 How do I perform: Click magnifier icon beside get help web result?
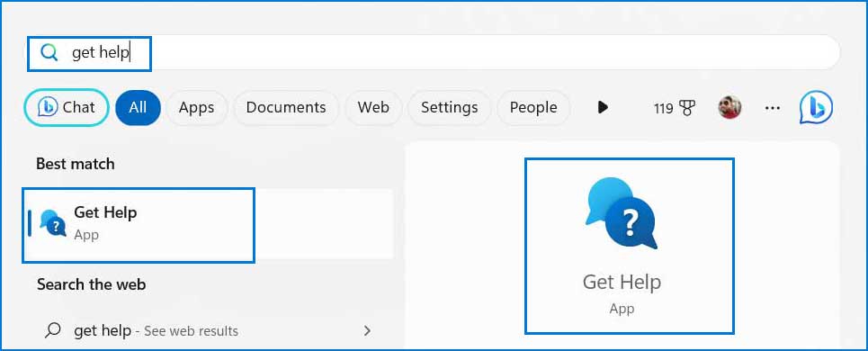52,330
